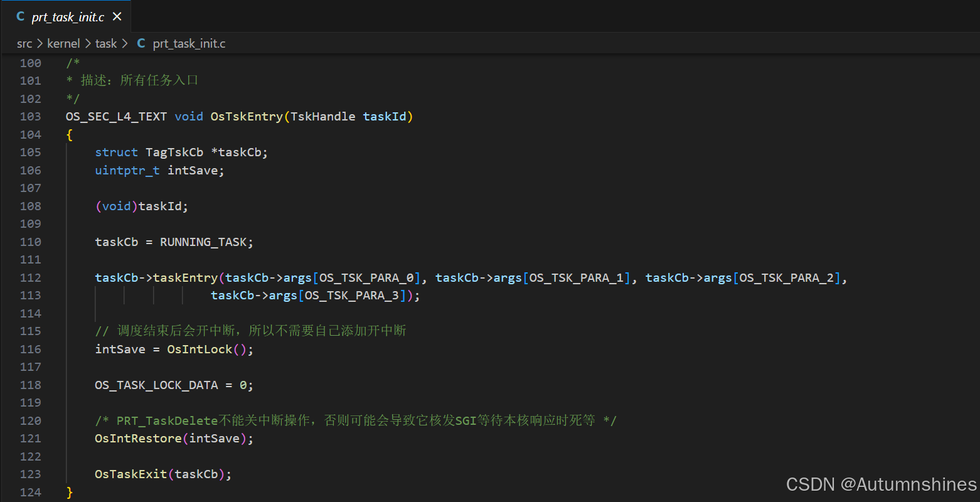
Task: Click the C file icon in the tab
Action: [21, 17]
